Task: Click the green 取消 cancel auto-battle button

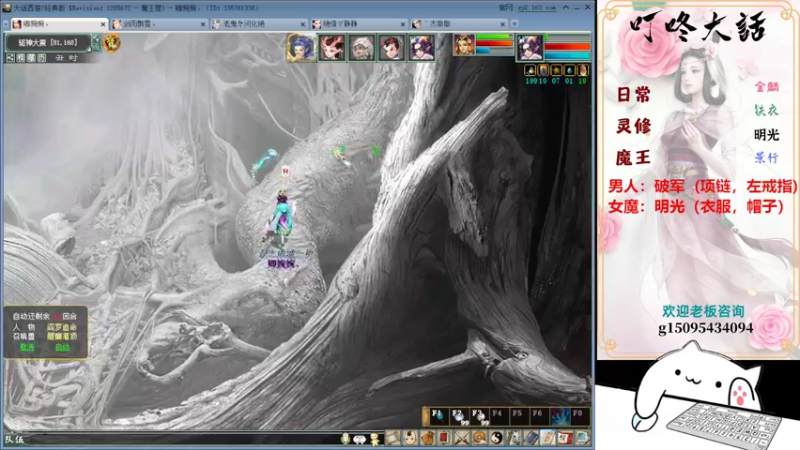Action: [27, 347]
